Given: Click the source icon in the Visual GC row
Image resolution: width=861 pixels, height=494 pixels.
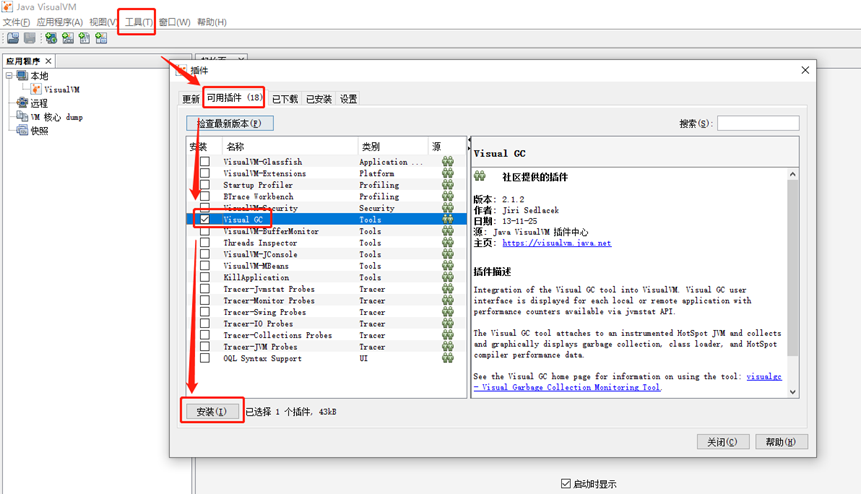Looking at the screenshot, I should click(448, 219).
